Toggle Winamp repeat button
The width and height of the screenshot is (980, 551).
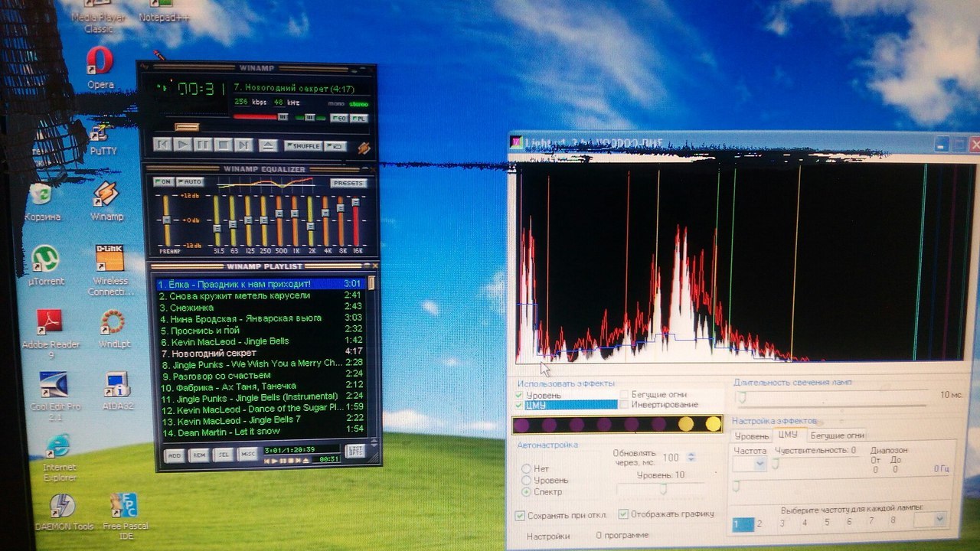(x=335, y=146)
